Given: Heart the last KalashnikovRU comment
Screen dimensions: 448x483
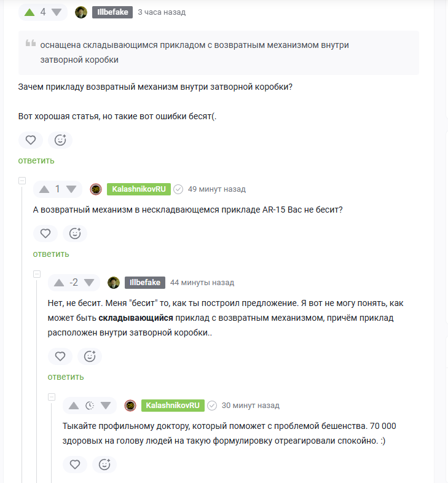Looking at the screenshot, I should pyautogui.click(x=75, y=465).
